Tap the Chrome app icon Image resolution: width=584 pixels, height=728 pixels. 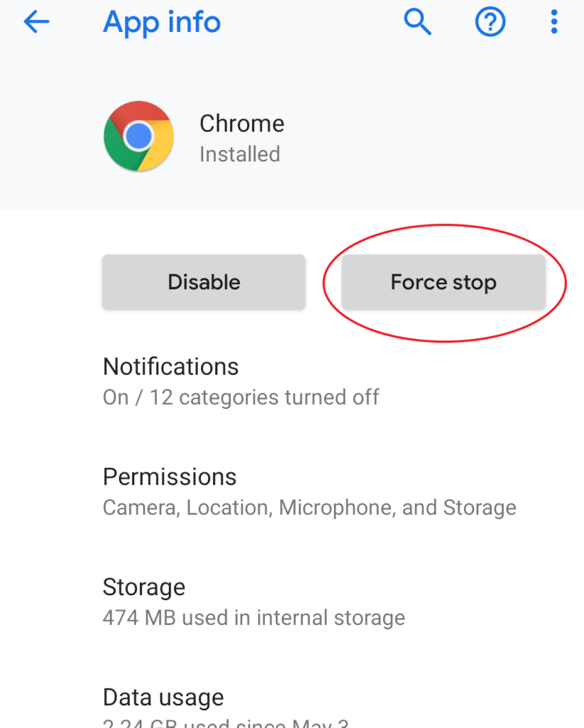139,136
